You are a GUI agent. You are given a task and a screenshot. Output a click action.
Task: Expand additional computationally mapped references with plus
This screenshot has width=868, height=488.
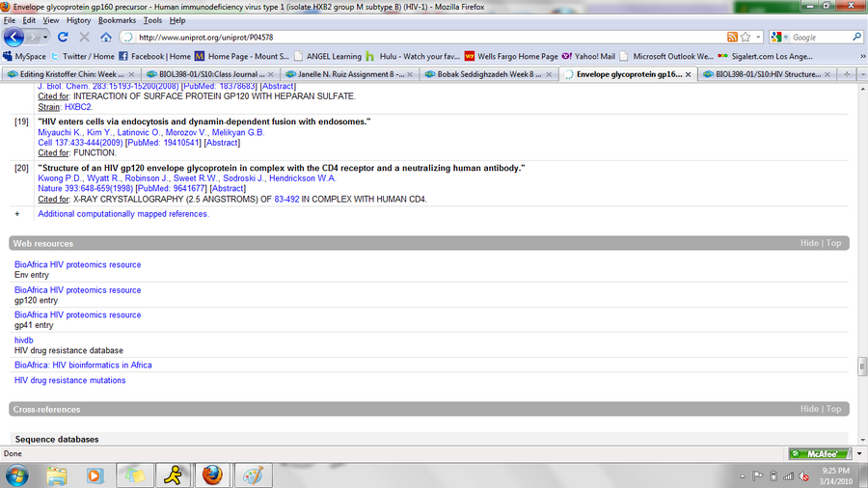pos(16,214)
